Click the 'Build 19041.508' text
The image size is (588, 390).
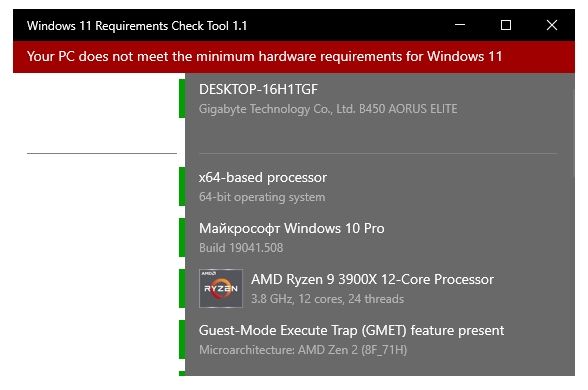pyautogui.click(x=241, y=248)
